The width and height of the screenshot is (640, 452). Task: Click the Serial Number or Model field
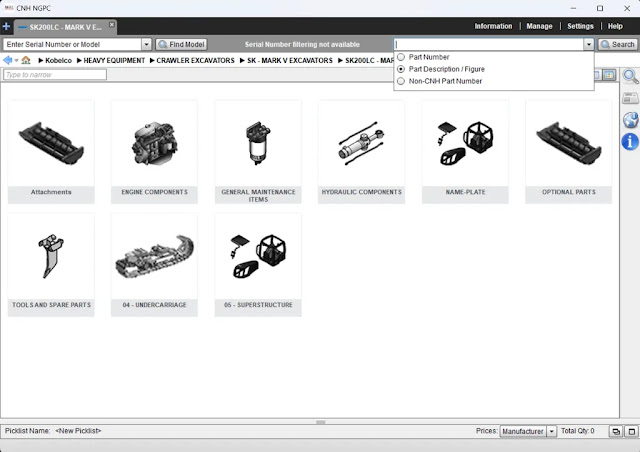click(x=72, y=44)
